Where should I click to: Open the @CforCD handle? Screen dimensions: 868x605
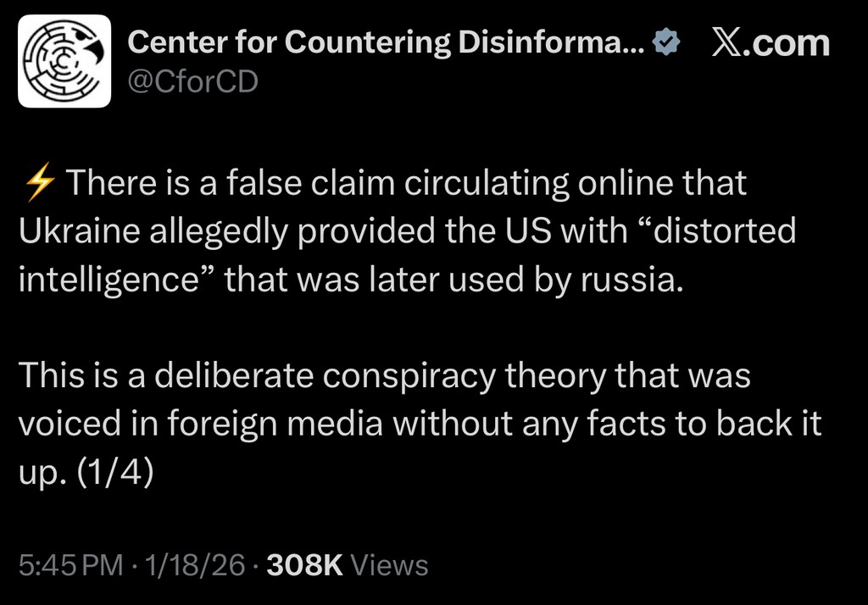tap(192, 81)
